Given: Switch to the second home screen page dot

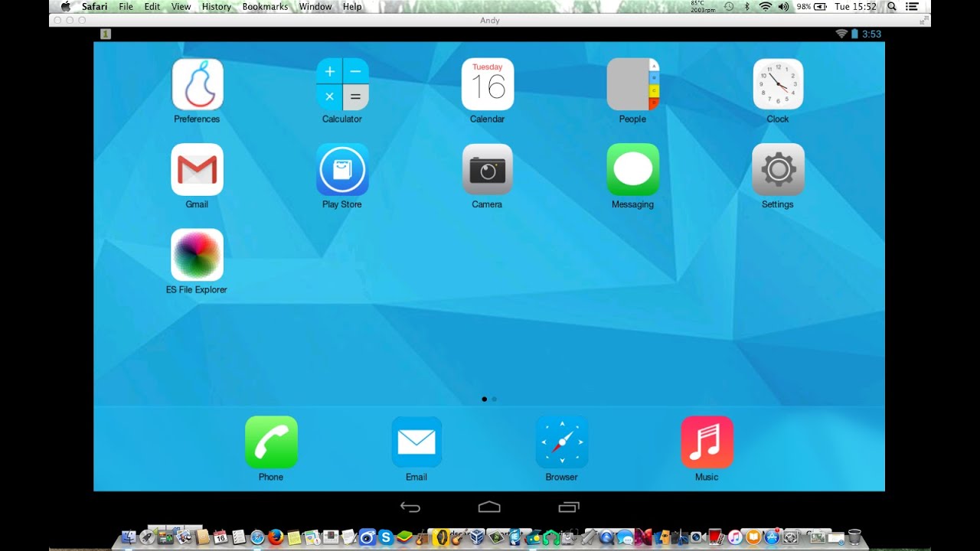Looking at the screenshot, I should [494, 399].
